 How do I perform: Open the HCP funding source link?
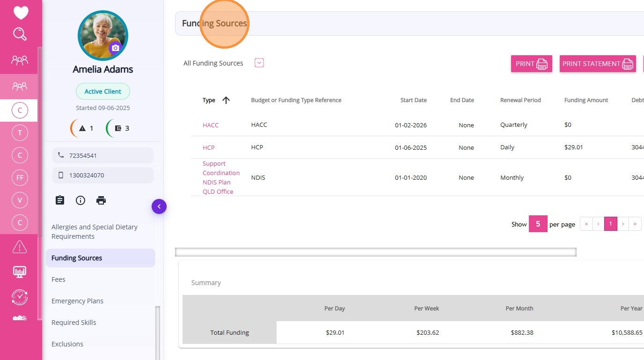(x=208, y=147)
